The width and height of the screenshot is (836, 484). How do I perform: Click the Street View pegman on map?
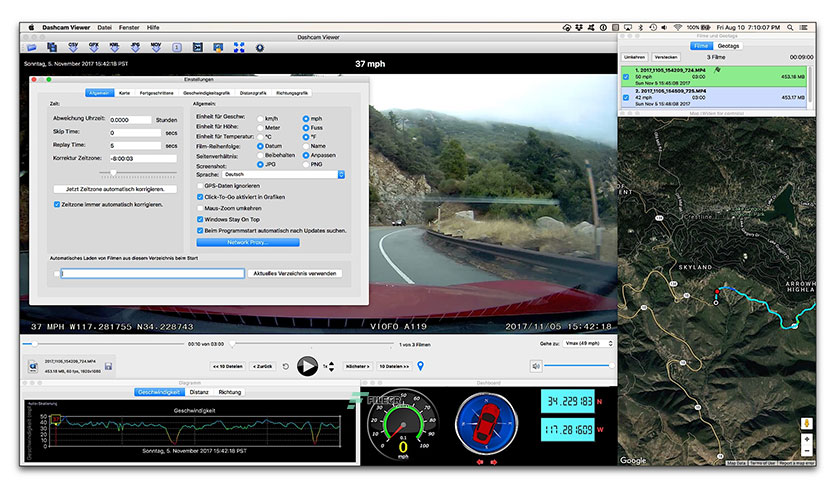(807, 423)
